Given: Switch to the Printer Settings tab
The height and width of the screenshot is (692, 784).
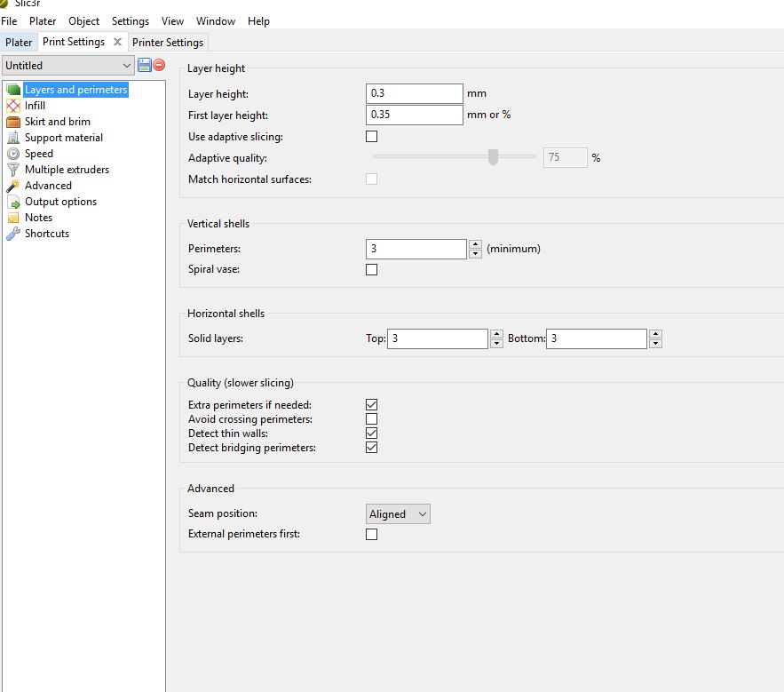Looking at the screenshot, I should pos(168,42).
